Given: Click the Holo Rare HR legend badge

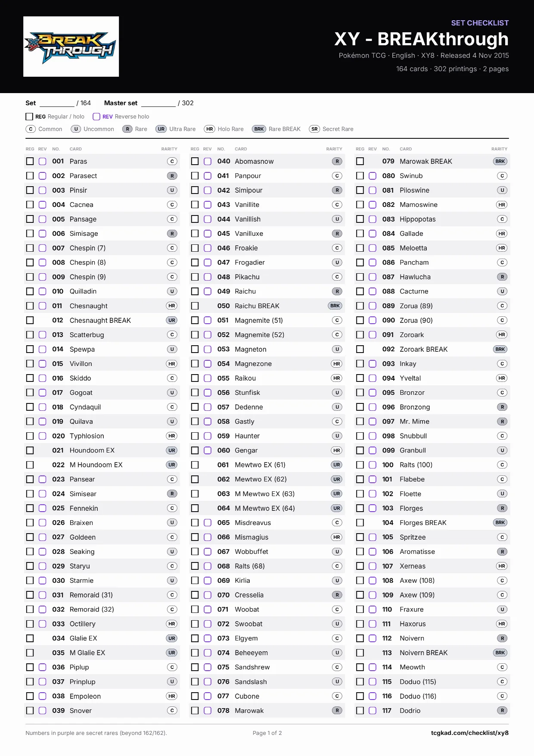Looking at the screenshot, I should pyautogui.click(x=209, y=129).
